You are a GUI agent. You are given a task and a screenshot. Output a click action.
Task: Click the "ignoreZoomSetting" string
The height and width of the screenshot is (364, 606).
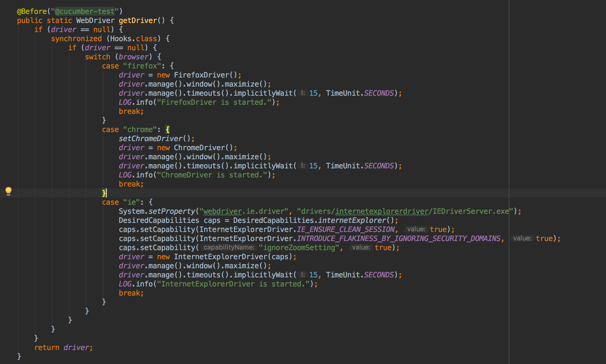point(298,248)
